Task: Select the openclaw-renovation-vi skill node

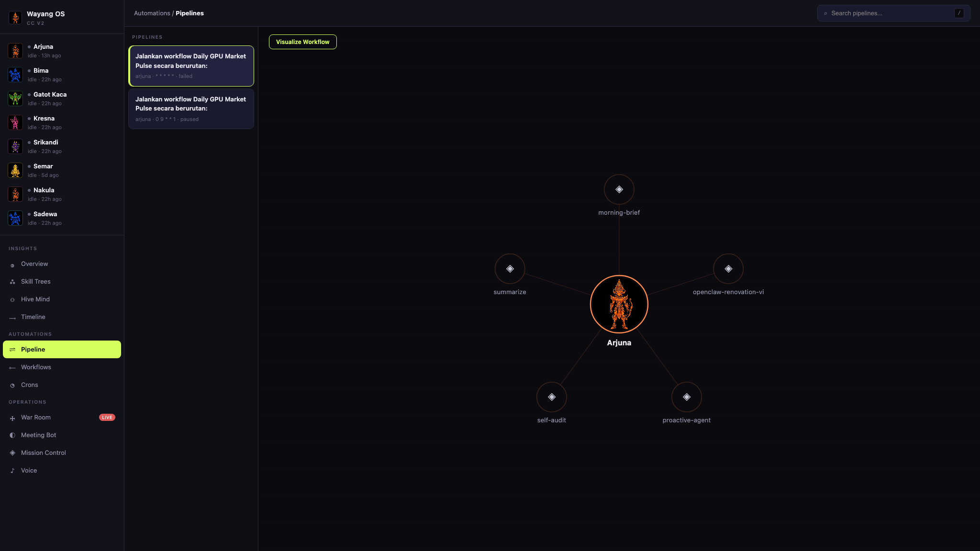Action: tap(728, 269)
